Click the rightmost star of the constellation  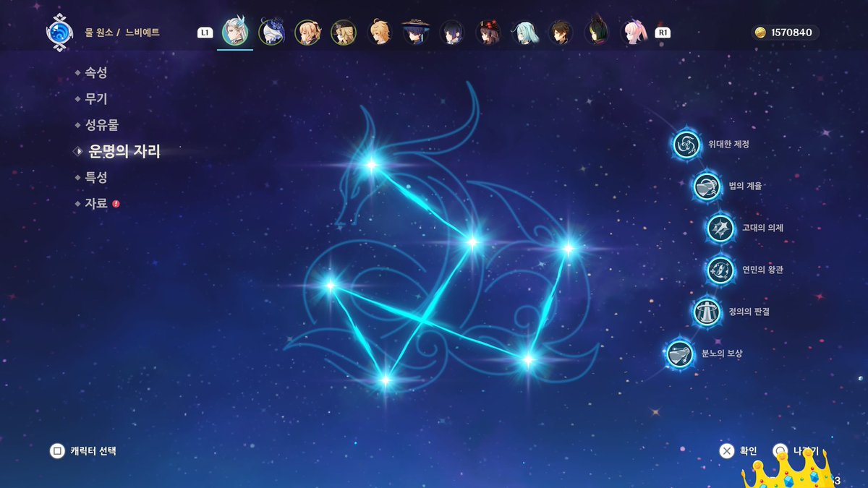568,248
